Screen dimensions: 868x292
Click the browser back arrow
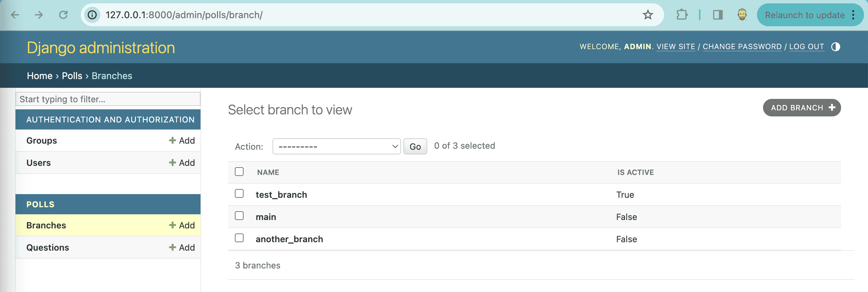[x=15, y=15]
